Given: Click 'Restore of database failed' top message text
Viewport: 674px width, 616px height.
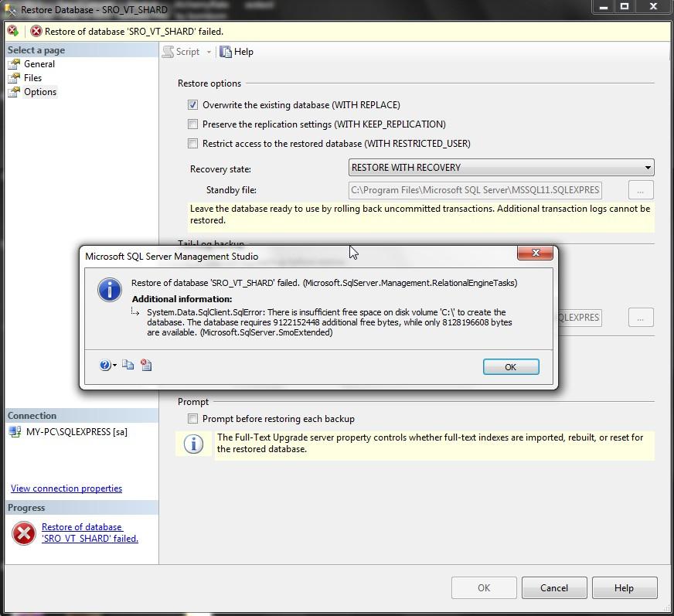Looking at the screenshot, I should point(134,32).
